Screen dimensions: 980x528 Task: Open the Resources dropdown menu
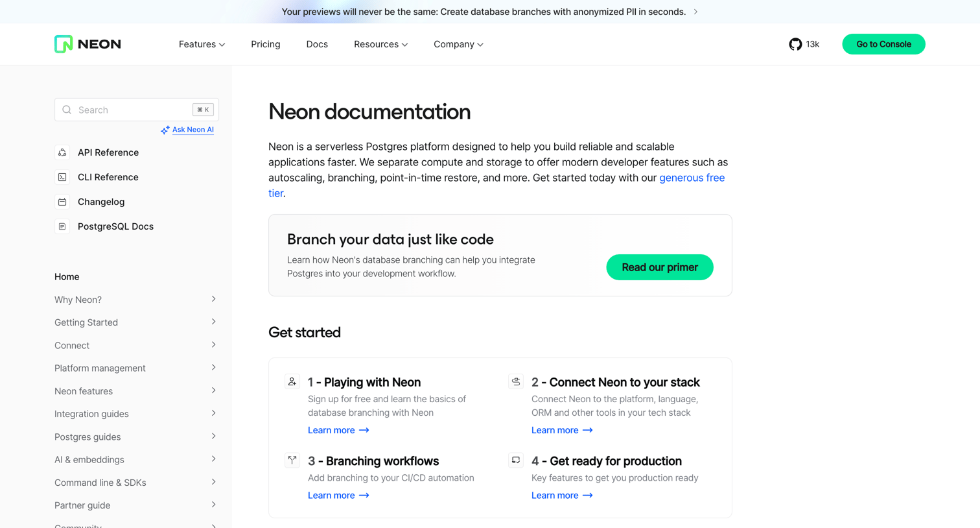pyautogui.click(x=380, y=44)
